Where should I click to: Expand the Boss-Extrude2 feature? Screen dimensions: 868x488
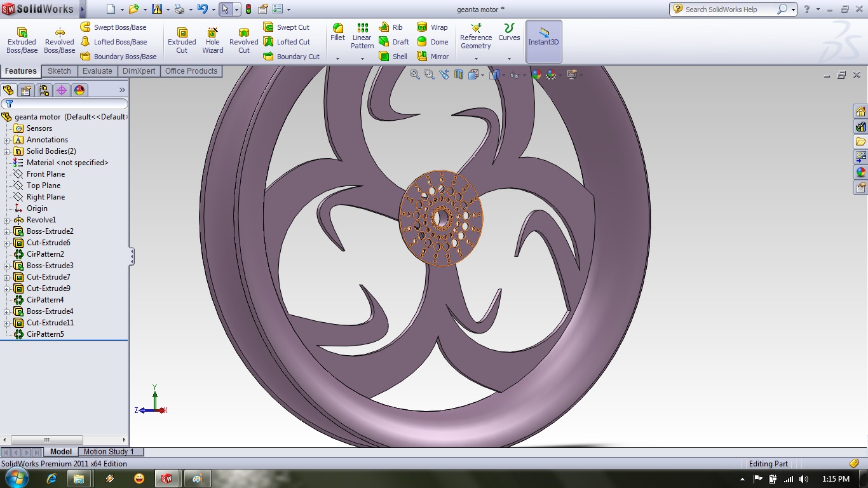pyautogui.click(x=7, y=231)
